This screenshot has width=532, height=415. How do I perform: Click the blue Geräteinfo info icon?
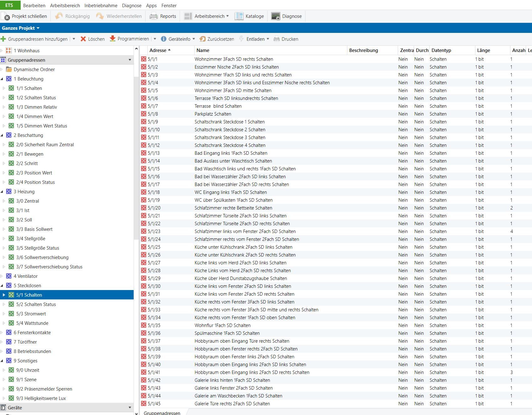tap(164, 39)
